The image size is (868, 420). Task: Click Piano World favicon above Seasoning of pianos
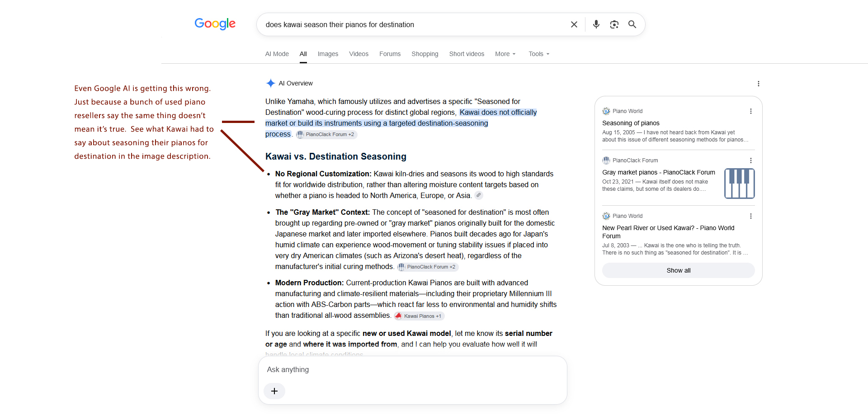pos(606,111)
